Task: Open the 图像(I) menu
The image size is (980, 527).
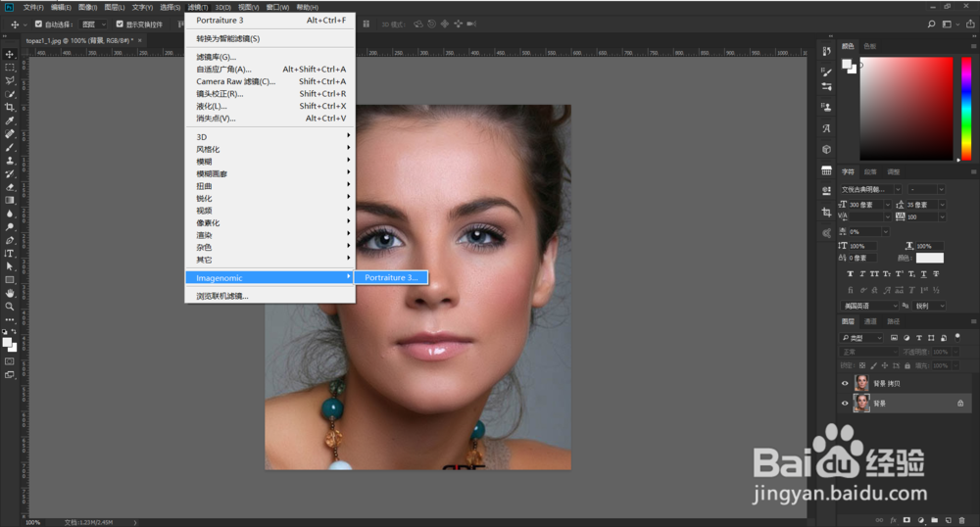Action: point(87,8)
